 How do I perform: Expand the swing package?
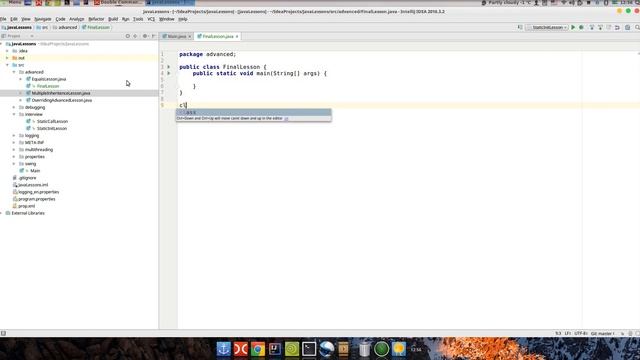pos(14,164)
